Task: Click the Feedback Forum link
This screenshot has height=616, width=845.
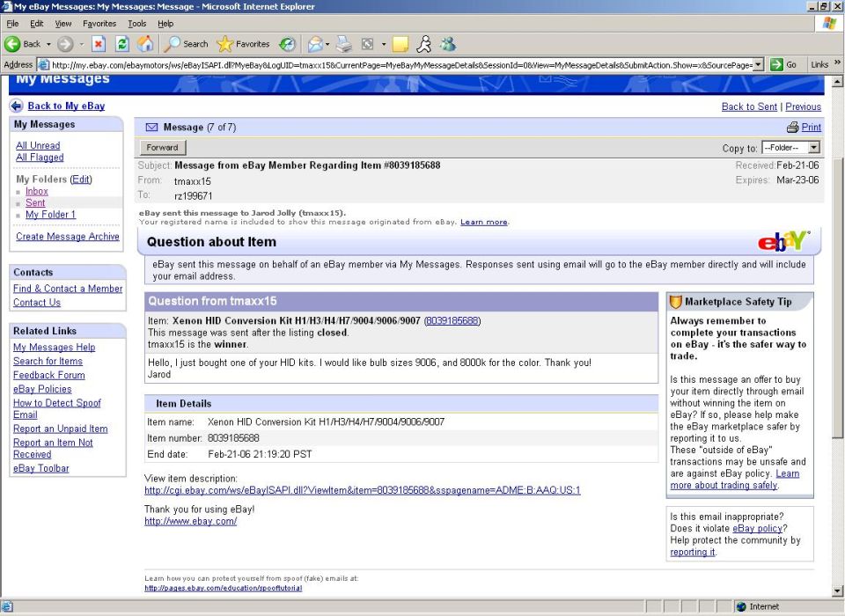Action: coord(49,375)
